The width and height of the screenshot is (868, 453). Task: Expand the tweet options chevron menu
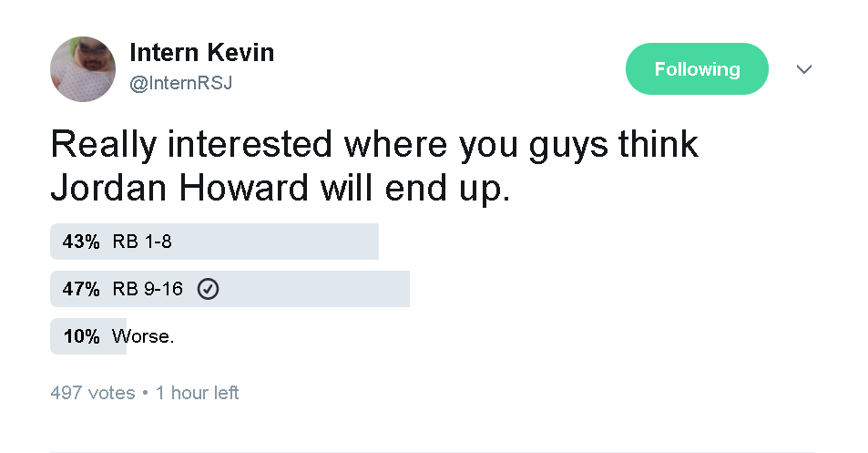(803, 69)
